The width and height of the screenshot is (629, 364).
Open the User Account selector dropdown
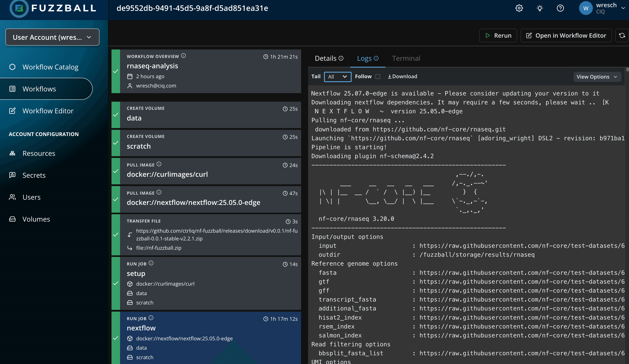[52, 37]
